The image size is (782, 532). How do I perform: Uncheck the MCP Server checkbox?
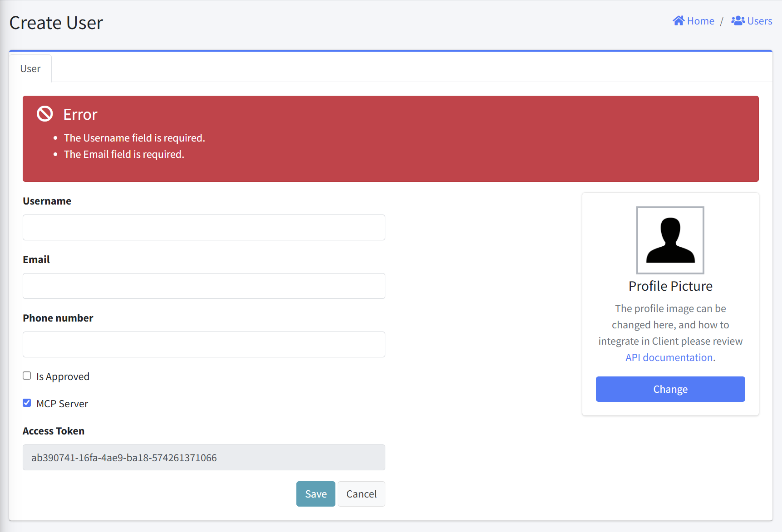[x=27, y=403]
